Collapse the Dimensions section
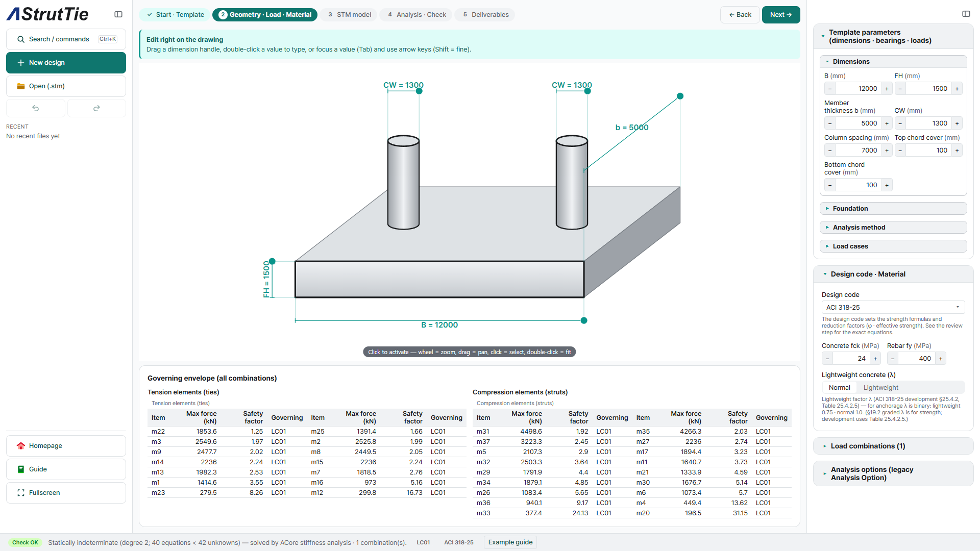 [x=893, y=62]
